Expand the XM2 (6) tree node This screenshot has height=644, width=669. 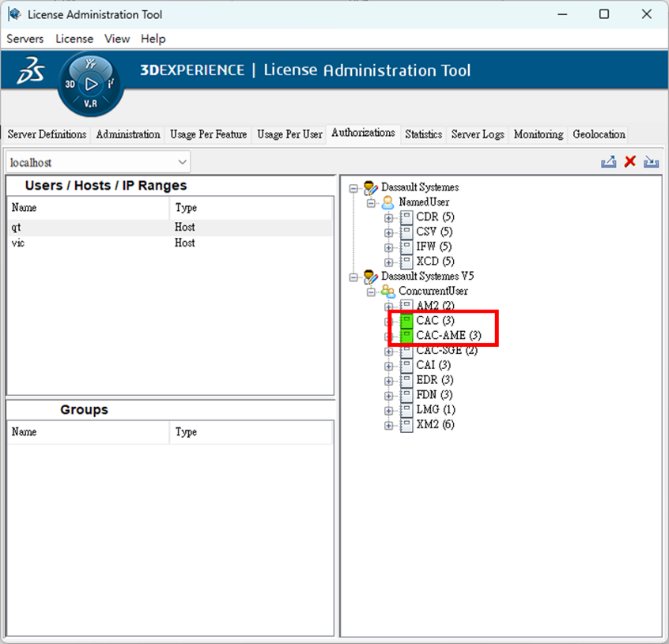tap(389, 426)
